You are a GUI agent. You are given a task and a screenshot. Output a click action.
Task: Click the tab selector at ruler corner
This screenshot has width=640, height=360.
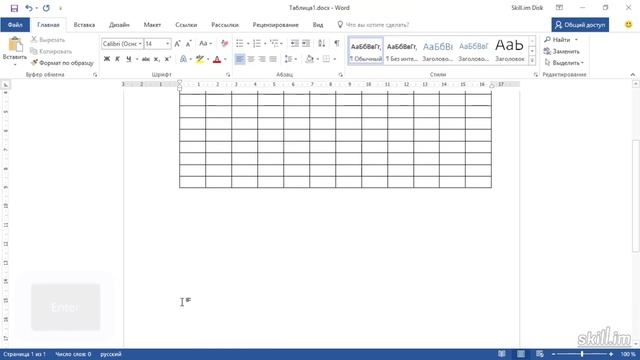(6, 84)
